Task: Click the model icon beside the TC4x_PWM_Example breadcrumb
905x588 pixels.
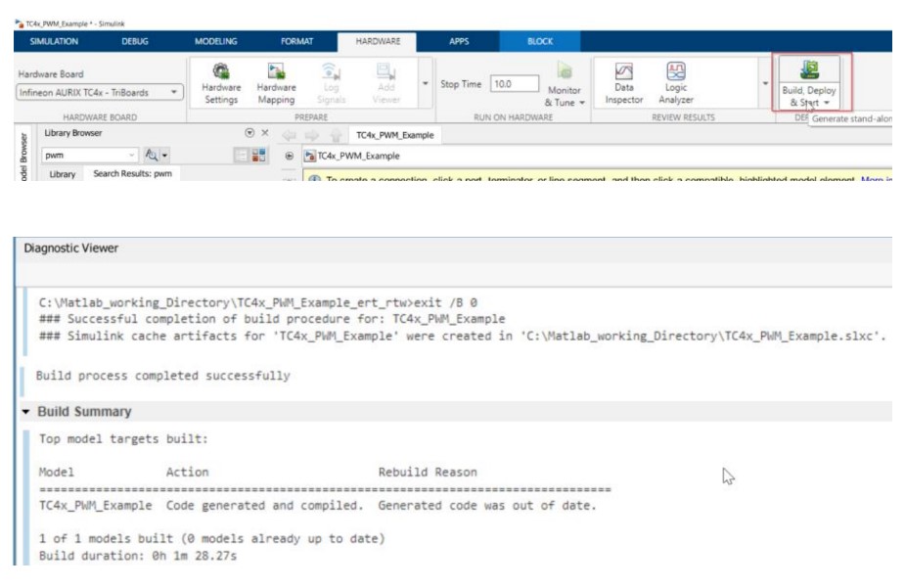Action: 310,156
